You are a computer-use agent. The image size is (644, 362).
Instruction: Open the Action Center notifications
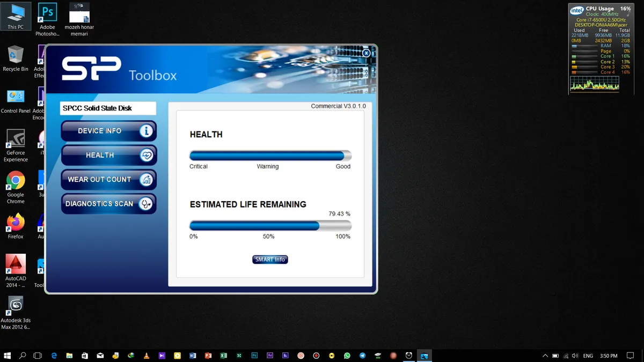pyautogui.click(x=631, y=356)
